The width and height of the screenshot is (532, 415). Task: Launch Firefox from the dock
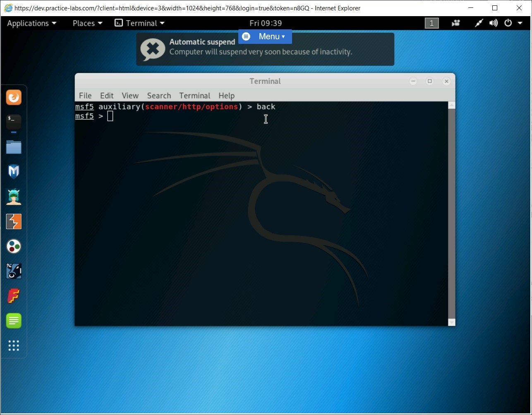[14, 97]
